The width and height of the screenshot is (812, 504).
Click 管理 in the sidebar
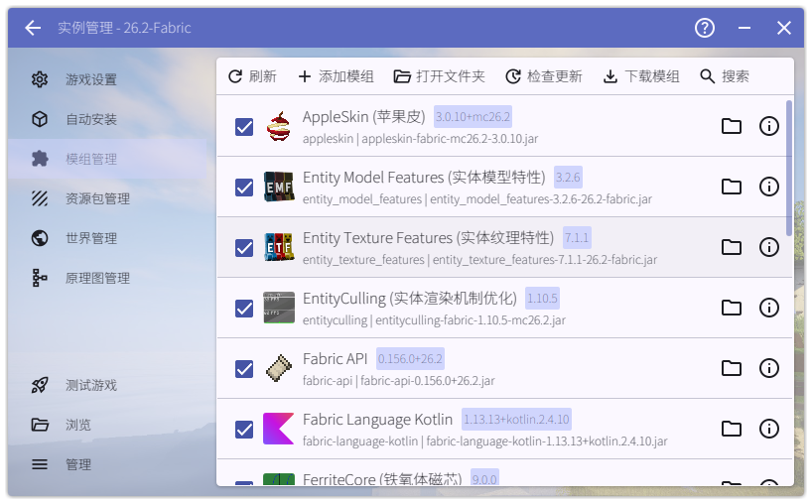(x=107, y=464)
